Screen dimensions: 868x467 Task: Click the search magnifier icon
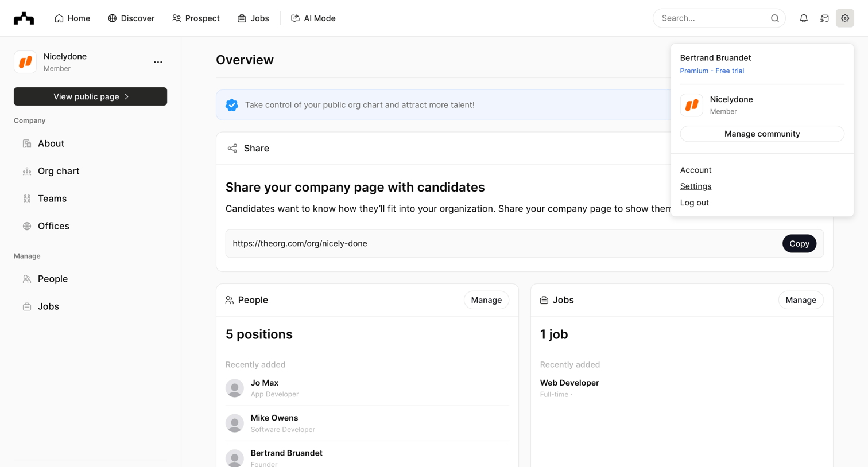[774, 18]
